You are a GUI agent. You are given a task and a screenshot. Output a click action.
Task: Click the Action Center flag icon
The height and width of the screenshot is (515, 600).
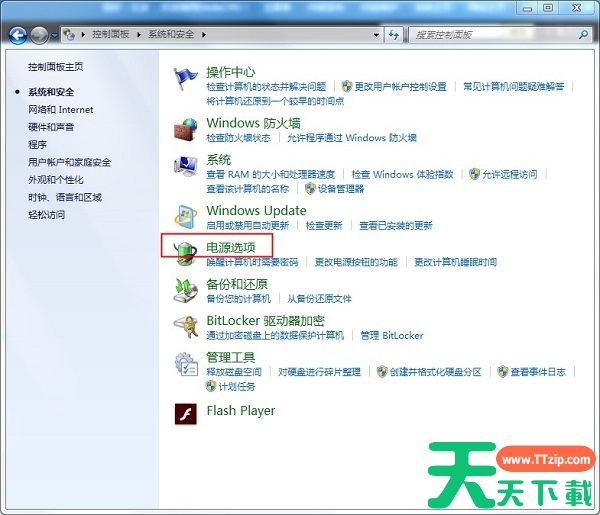[186, 79]
